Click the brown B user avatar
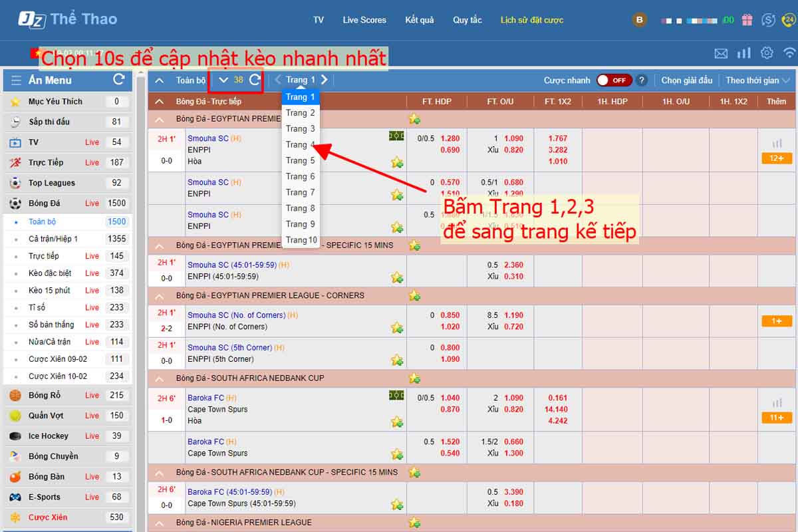The image size is (798, 532). (640, 20)
